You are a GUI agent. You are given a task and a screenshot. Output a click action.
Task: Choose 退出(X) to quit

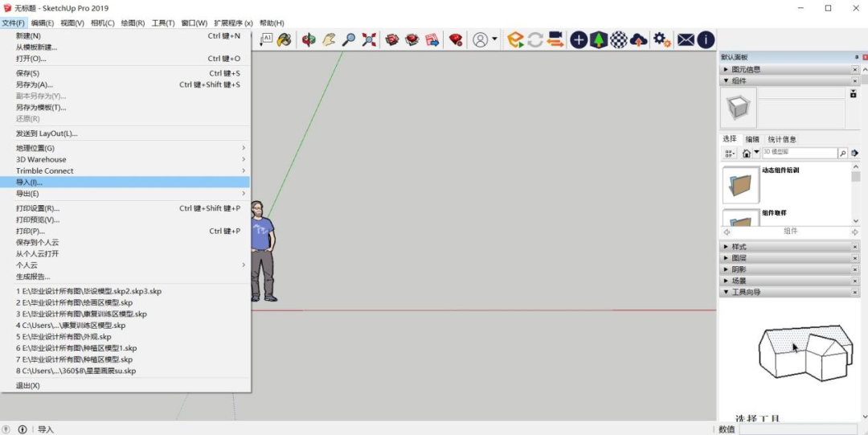[125, 386]
